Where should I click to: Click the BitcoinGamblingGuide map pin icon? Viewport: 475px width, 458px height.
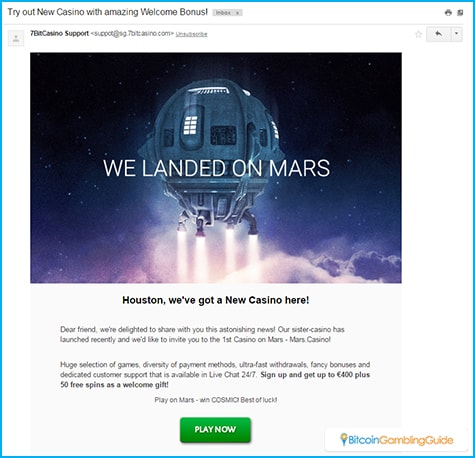pyautogui.click(x=344, y=439)
